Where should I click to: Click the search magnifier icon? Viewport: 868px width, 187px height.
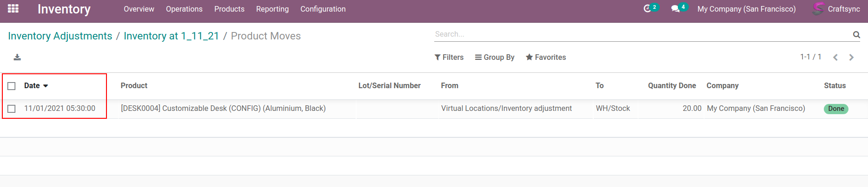[x=856, y=34]
